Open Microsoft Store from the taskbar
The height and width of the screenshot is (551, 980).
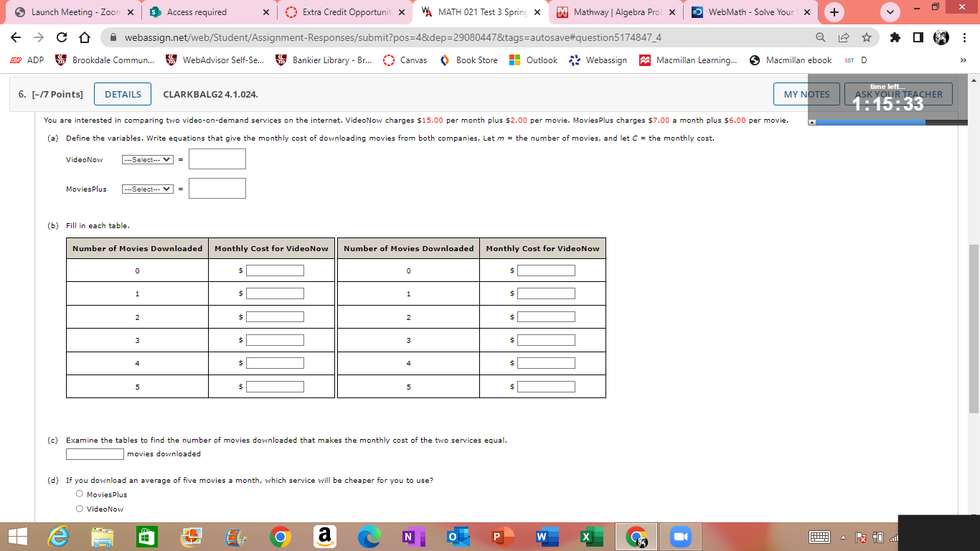tap(146, 537)
